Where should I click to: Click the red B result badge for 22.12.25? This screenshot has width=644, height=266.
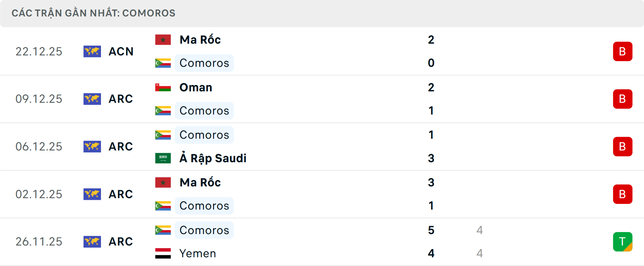coord(623,51)
